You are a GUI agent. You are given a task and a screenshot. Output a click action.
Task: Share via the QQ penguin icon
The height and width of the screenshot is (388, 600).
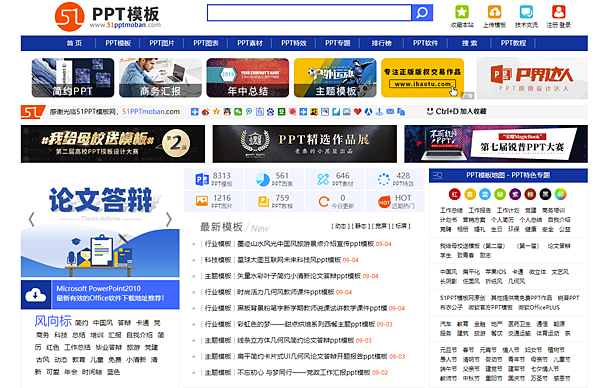[x=227, y=112]
